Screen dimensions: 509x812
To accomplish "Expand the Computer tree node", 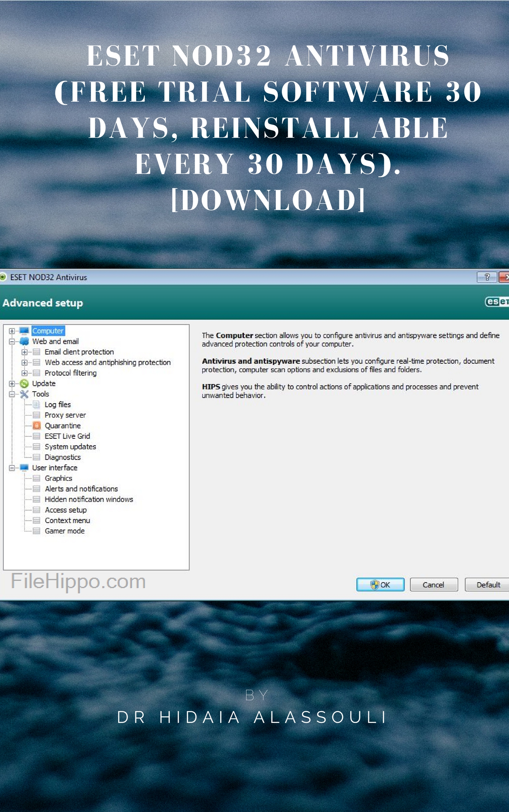I will pyautogui.click(x=12, y=331).
